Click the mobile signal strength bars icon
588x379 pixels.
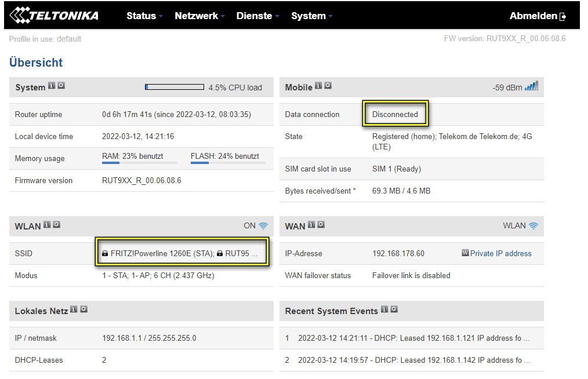(531, 86)
